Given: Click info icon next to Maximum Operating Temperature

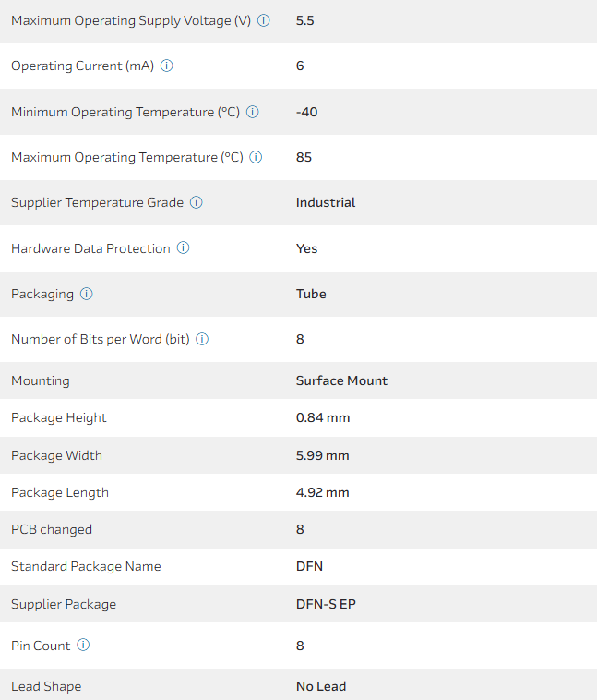Looking at the screenshot, I should point(257,157).
